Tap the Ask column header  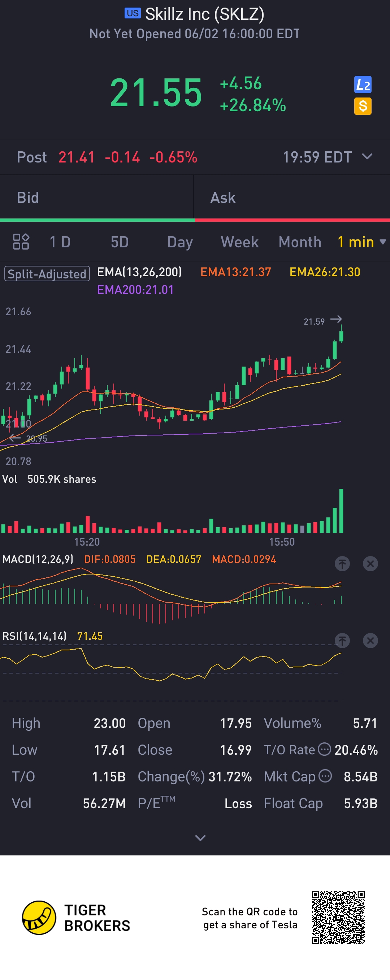pos(223,198)
